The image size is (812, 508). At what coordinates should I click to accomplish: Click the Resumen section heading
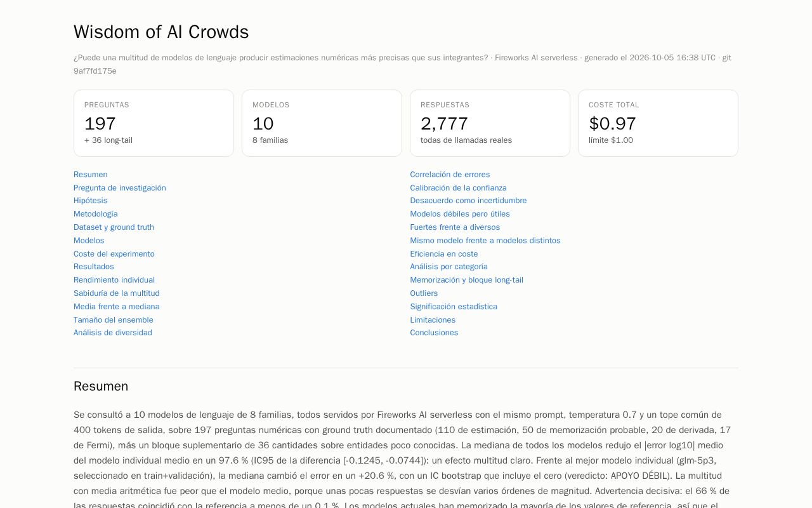pyautogui.click(x=101, y=386)
